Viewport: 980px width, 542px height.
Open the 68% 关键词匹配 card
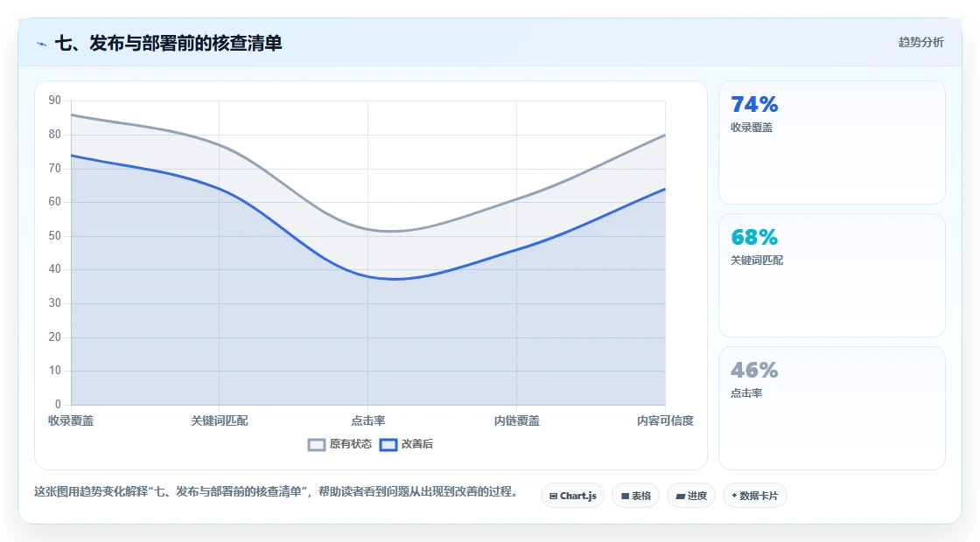click(832, 275)
